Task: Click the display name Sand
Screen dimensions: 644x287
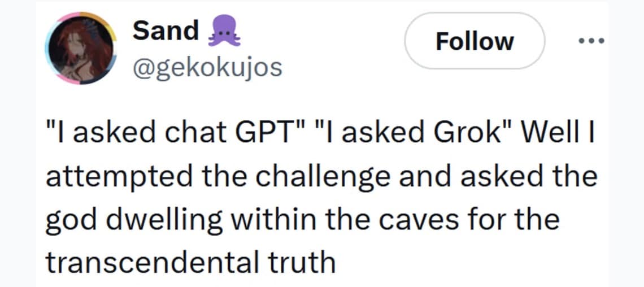Action: [166, 30]
